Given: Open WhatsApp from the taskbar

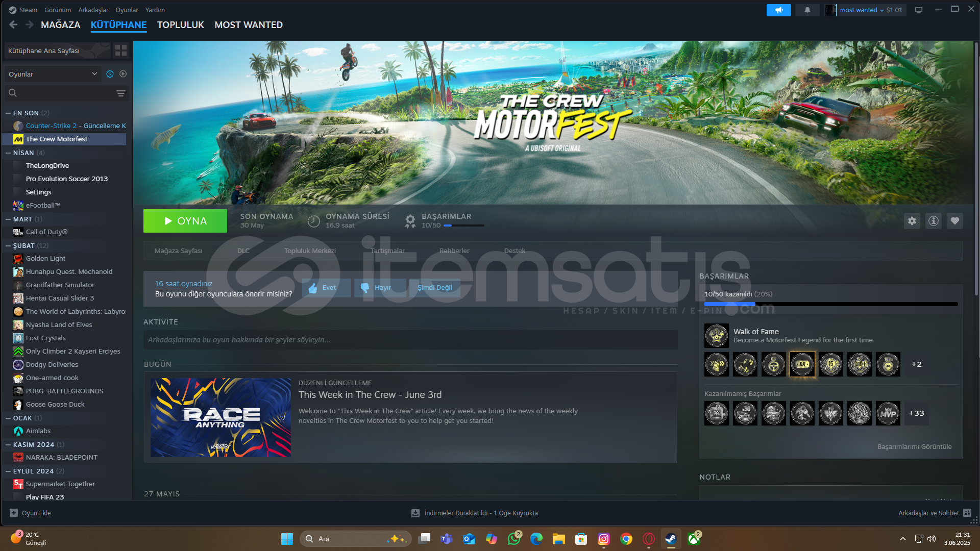Looking at the screenshot, I should 514,539.
